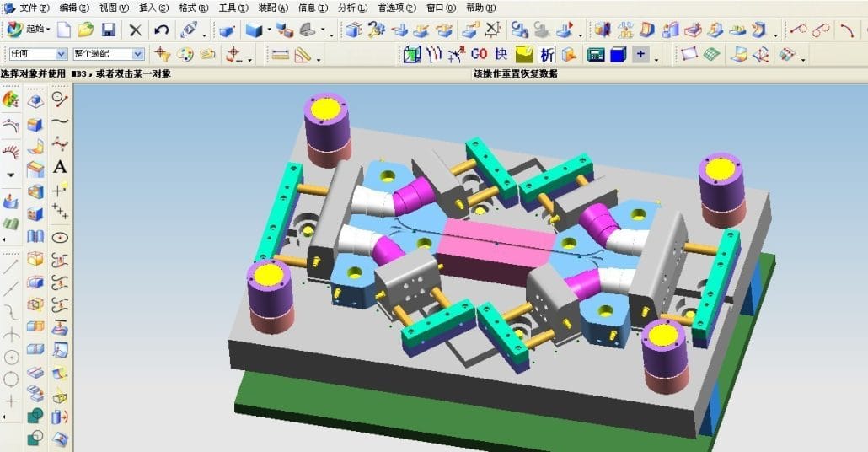Click the Open folder icon
The height and width of the screenshot is (452, 868).
[x=85, y=30]
